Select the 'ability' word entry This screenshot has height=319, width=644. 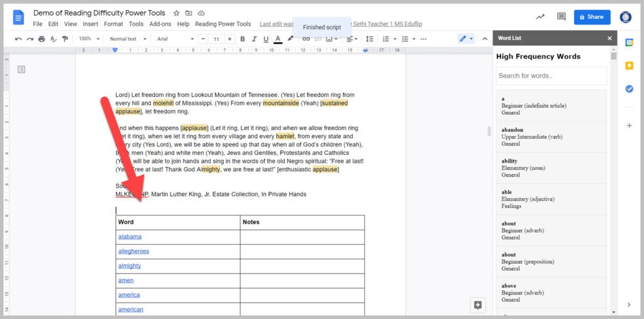tap(551, 168)
